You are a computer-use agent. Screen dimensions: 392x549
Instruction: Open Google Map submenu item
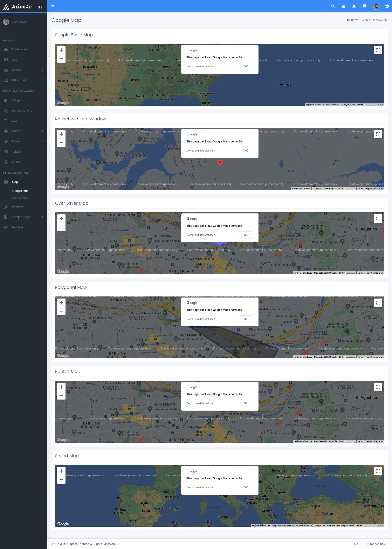click(x=20, y=191)
